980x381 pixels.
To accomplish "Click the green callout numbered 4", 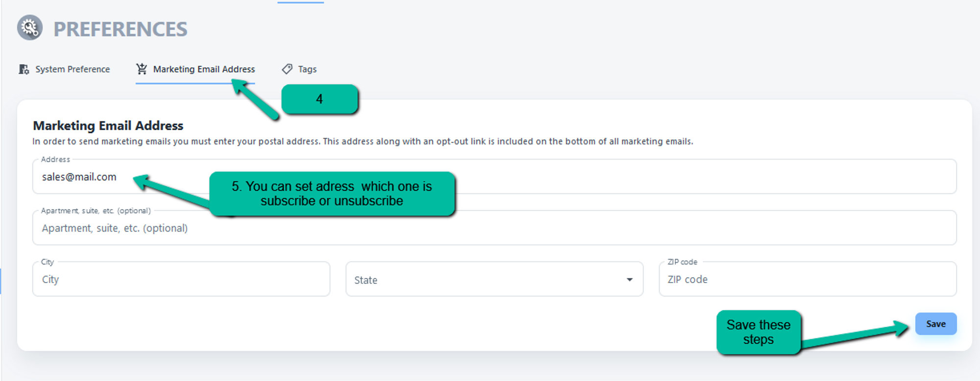I will coord(319,99).
